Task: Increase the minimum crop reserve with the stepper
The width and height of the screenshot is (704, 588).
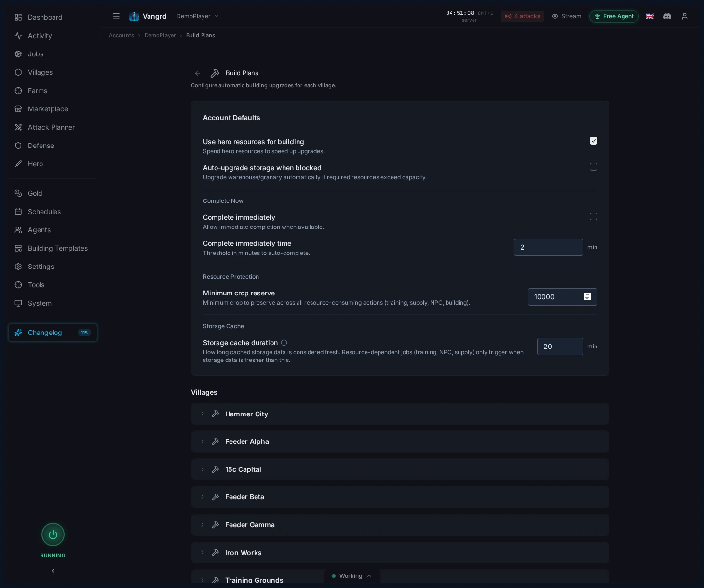Action: pos(588,294)
